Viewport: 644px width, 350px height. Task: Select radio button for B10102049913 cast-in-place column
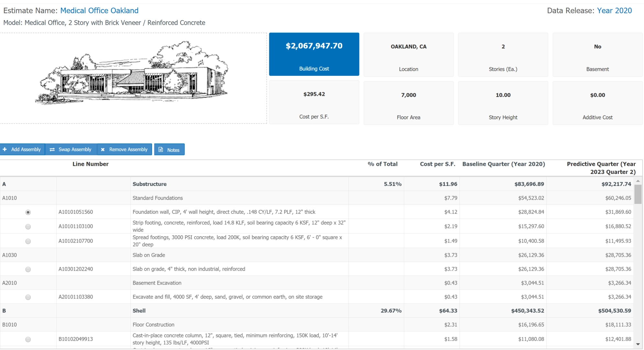click(x=28, y=337)
